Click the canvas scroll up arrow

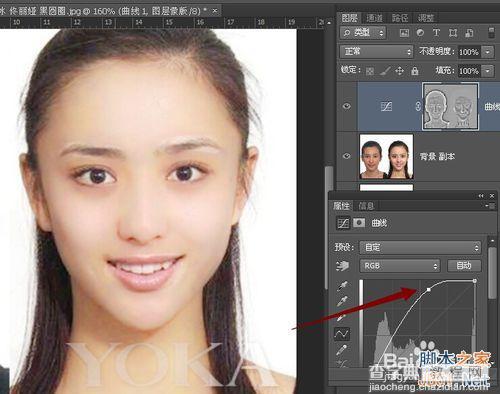pos(329,22)
